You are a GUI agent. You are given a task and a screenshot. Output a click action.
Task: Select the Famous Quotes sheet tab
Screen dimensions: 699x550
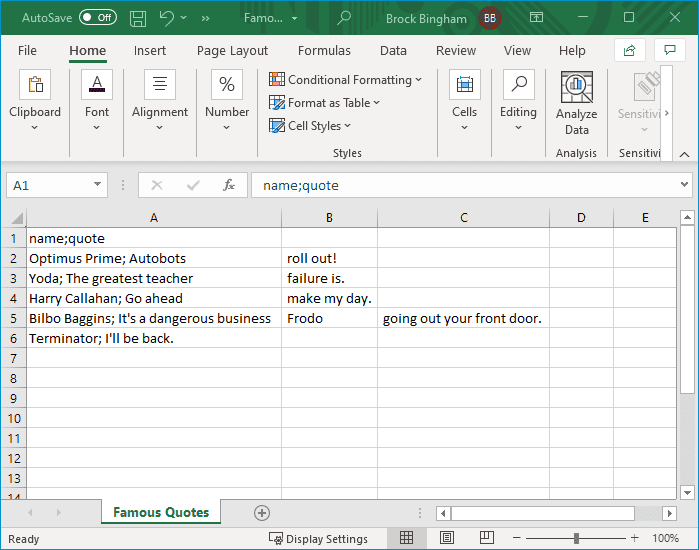pyautogui.click(x=161, y=512)
